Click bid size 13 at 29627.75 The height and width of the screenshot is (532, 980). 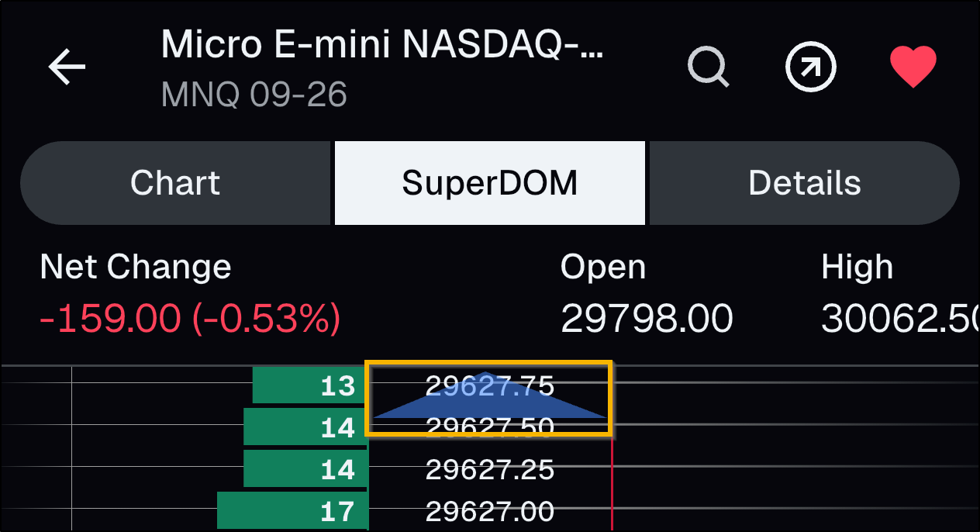coord(309,385)
